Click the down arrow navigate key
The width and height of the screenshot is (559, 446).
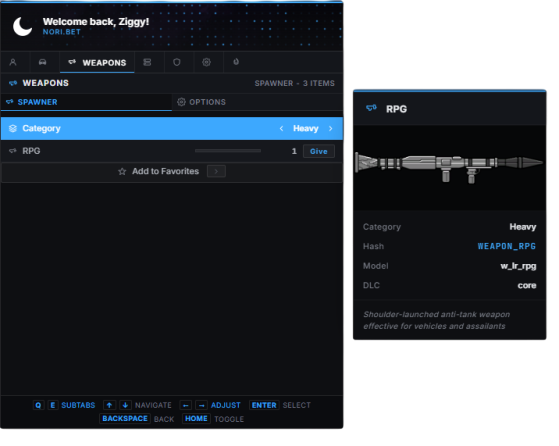click(125, 405)
